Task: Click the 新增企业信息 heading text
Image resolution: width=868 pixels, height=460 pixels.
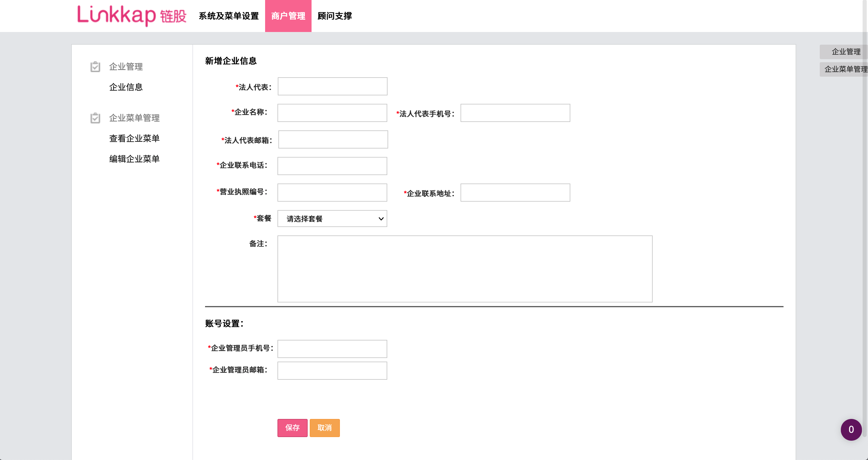Action: coord(231,61)
